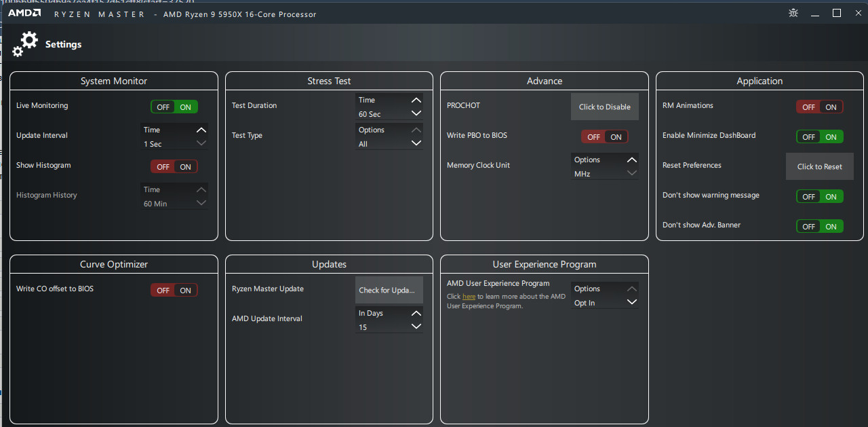
Task: Click the Reset Preferences label
Action: [x=692, y=165]
